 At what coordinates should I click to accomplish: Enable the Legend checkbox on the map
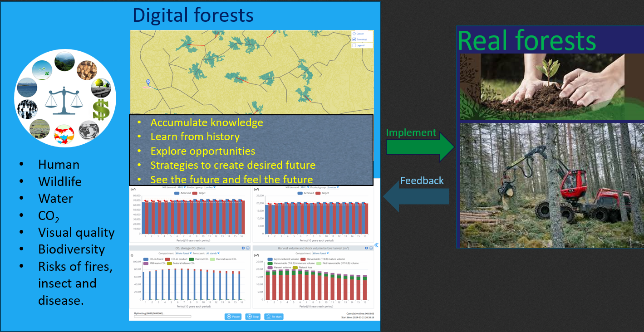click(354, 45)
